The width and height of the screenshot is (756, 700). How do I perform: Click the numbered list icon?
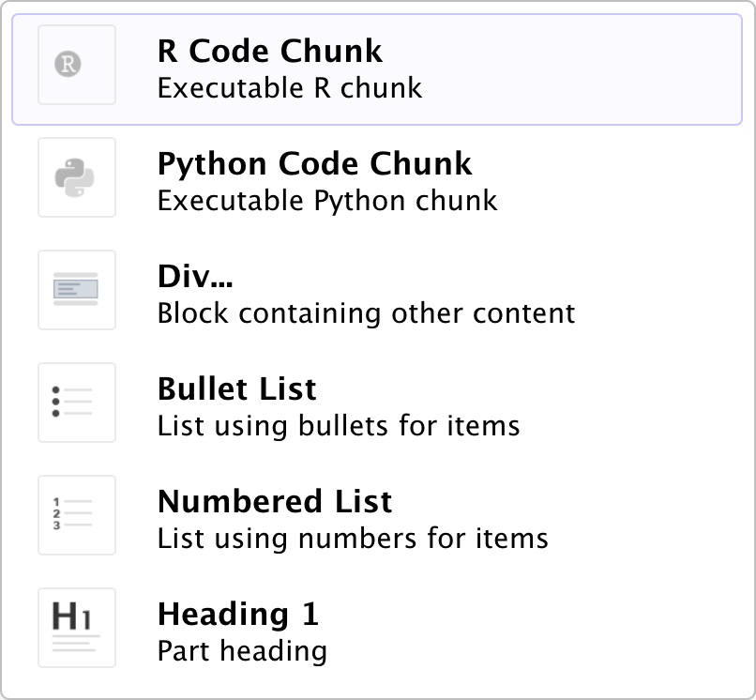point(76,515)
